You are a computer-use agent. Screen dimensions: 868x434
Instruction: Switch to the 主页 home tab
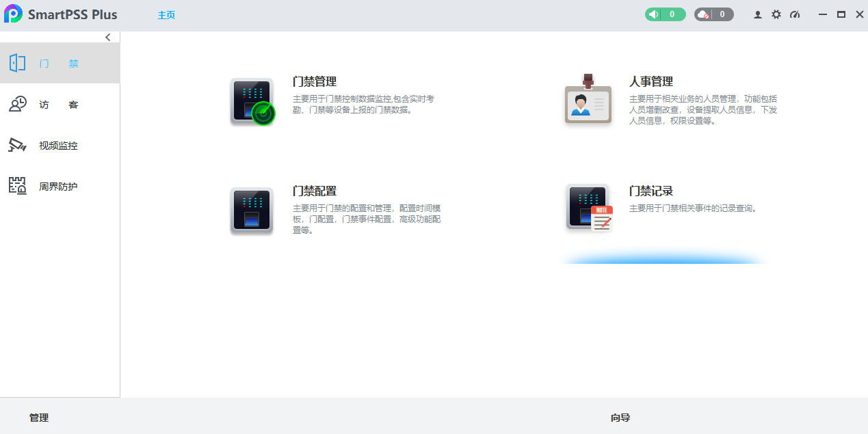(166, 14)
